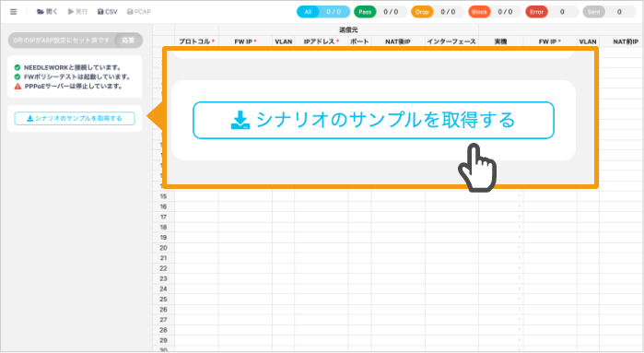Toggle the ARP 応答 switch
The width and height of the screenshot is (644, 353).
click(128, 41)
